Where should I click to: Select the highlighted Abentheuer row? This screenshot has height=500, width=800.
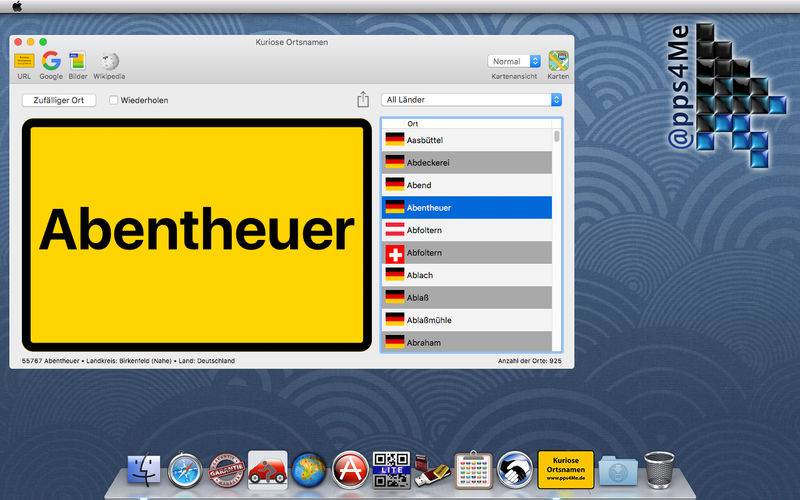coord(467,208)
